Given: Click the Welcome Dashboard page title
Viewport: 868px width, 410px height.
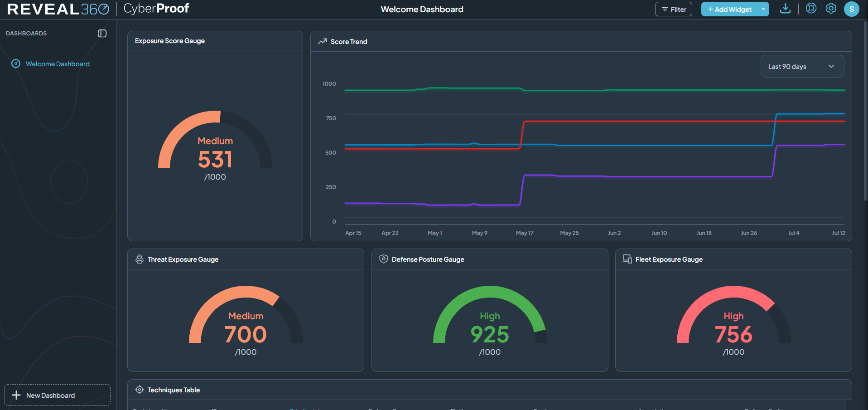Looking at the screenshot, I should coord(422,9).
